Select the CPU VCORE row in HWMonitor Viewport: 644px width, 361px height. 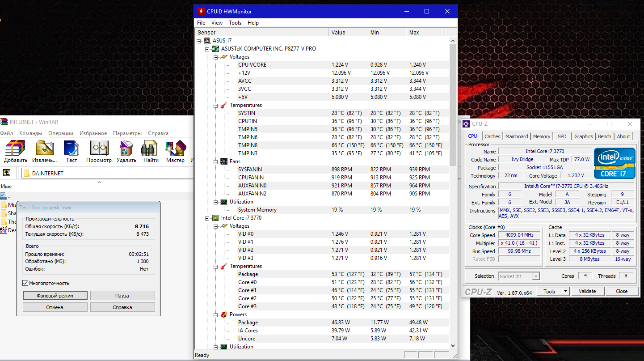343,65
